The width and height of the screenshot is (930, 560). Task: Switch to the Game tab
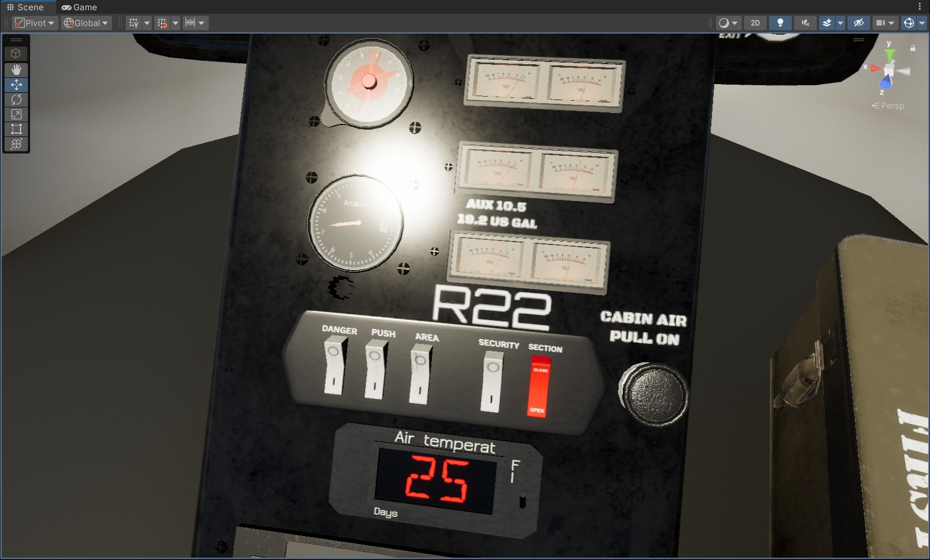point(80,7)
